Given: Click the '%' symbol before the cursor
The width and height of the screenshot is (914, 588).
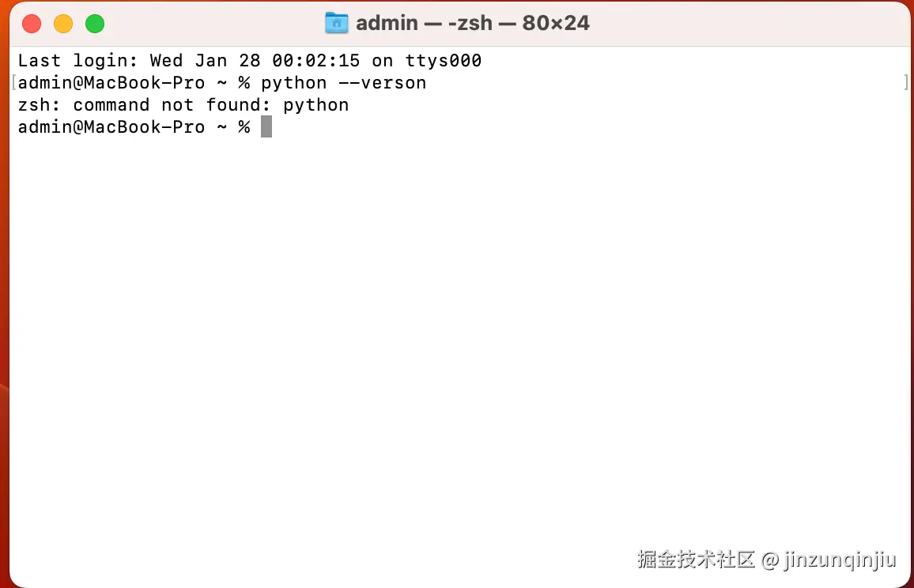Looking at the screenshot, I should [244, 127].
